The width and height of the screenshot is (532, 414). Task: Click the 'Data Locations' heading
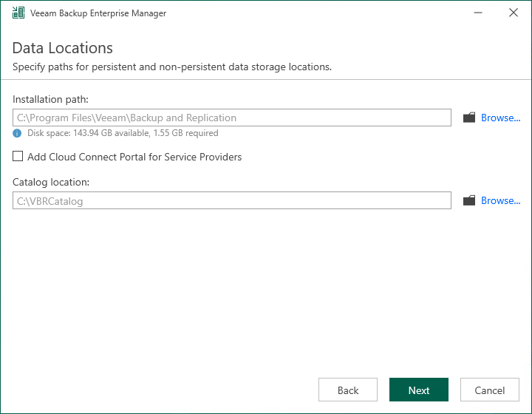click(x=63, y=48)
